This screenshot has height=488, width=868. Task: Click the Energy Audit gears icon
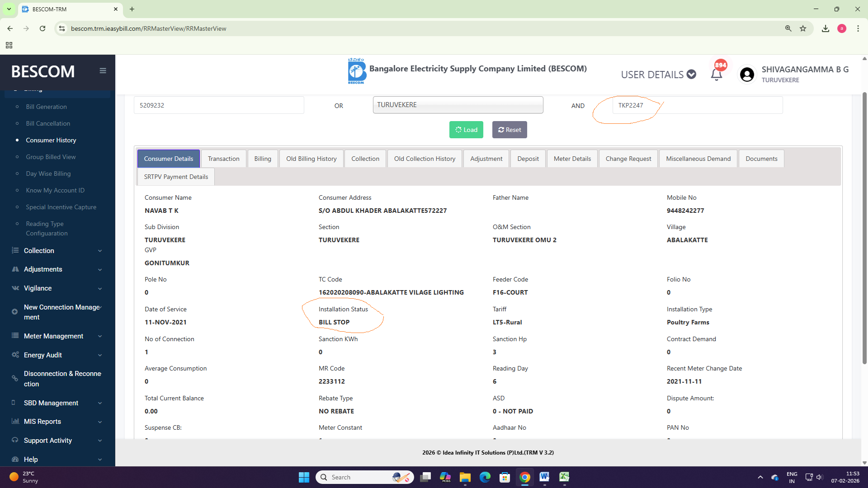(x=15, y=355)
